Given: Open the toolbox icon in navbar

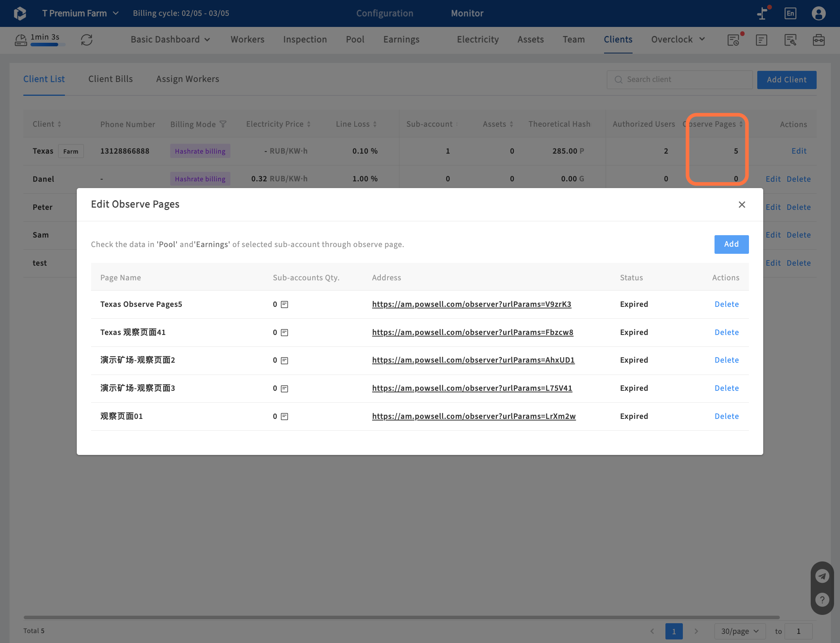Looking at the screenshot, I should (819, 40).
